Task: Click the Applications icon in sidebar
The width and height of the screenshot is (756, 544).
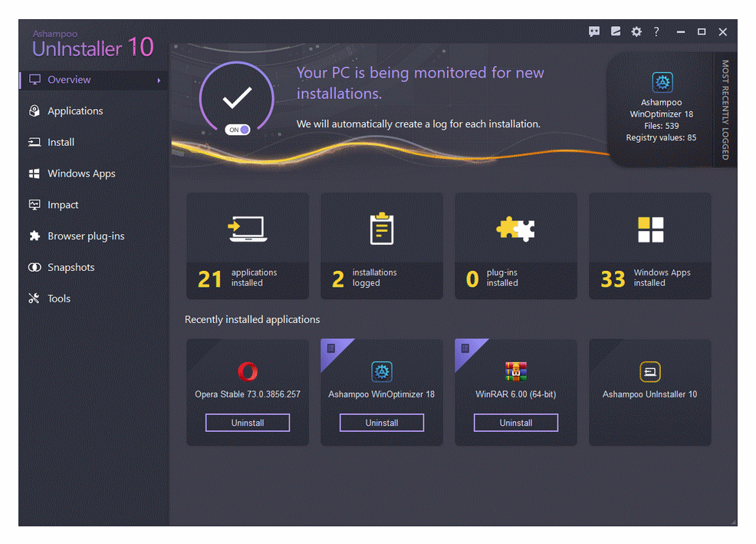Action: (35, 111)
